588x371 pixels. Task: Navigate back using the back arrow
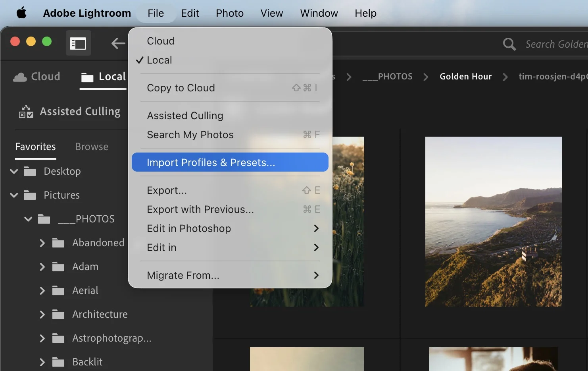click(x=118, y=44)
